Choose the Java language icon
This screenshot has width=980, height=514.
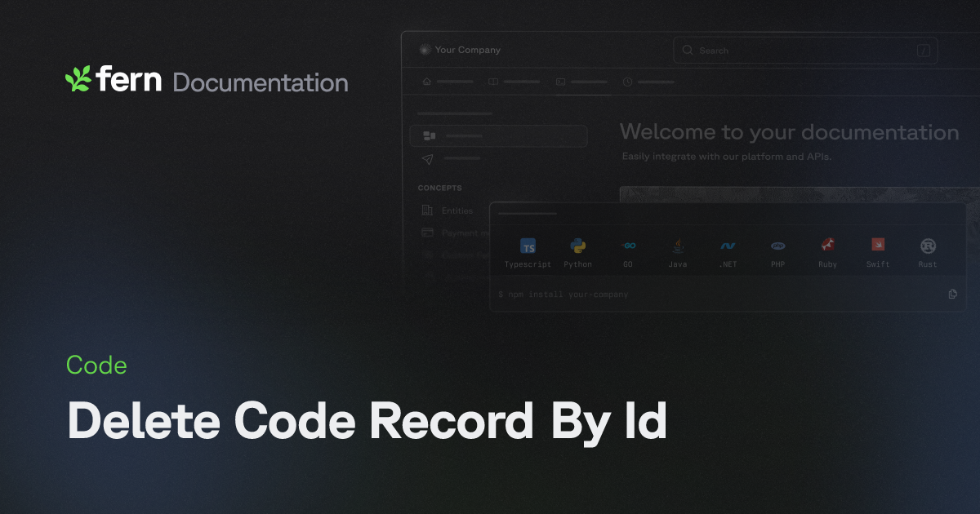(678, 246)
